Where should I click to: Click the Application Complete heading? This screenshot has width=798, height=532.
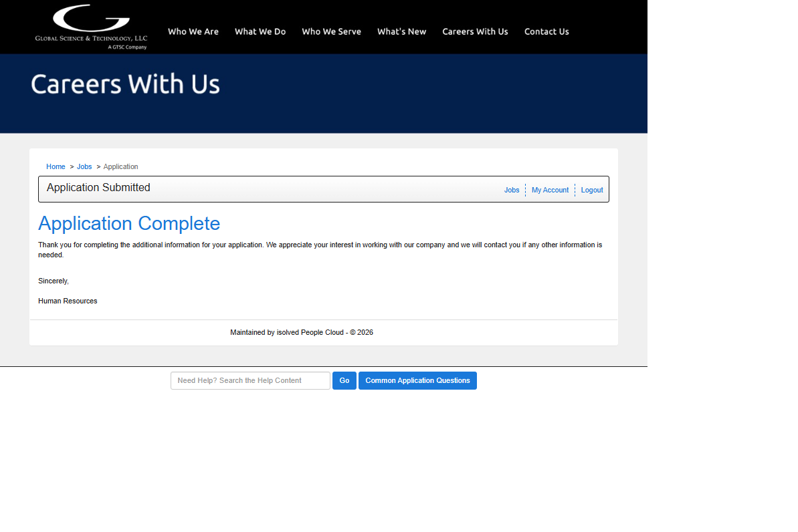pyautogui.click(x=129, y=223)
